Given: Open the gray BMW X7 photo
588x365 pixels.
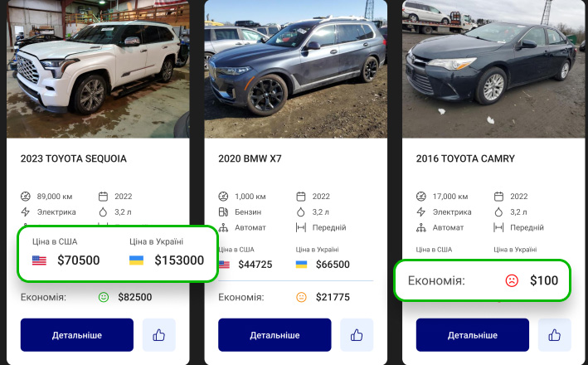Looking at the screenshot, I should pos(296,69).
